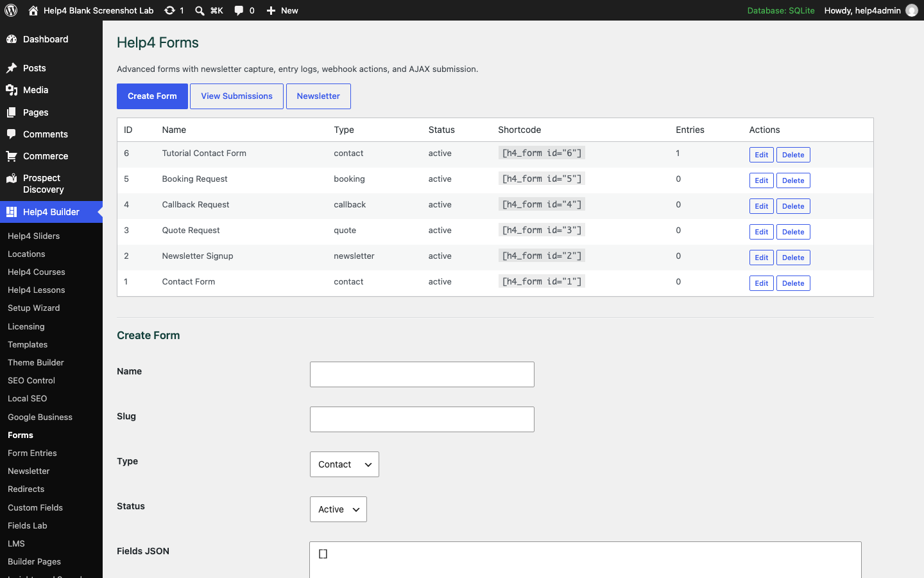
Task: Click the Entries column header
Action: tap(690, 130)
